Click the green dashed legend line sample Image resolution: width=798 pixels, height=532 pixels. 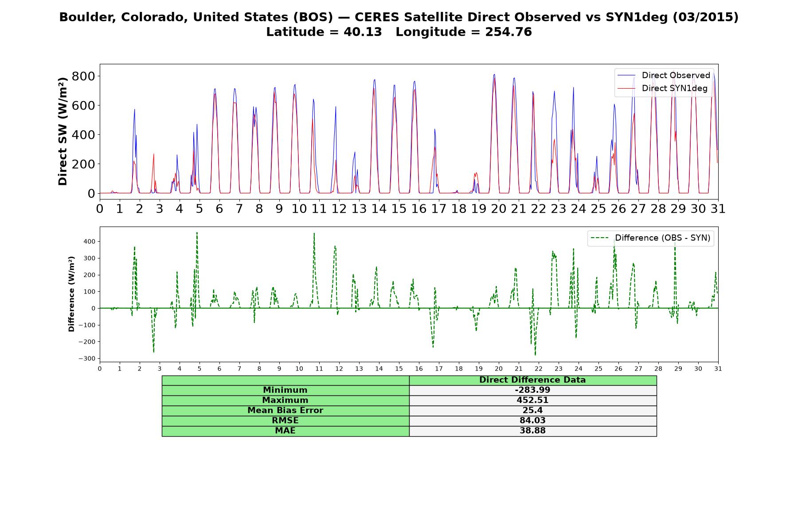[600, 238]
